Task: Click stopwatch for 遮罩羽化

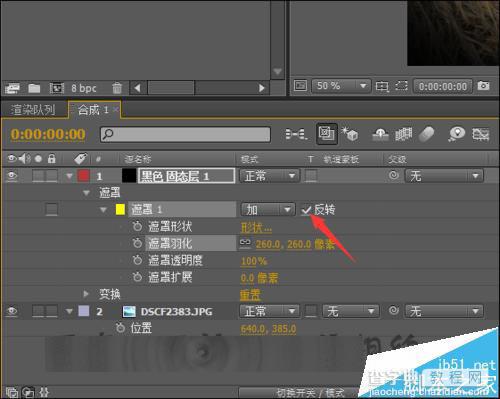Action: point(137,243)
